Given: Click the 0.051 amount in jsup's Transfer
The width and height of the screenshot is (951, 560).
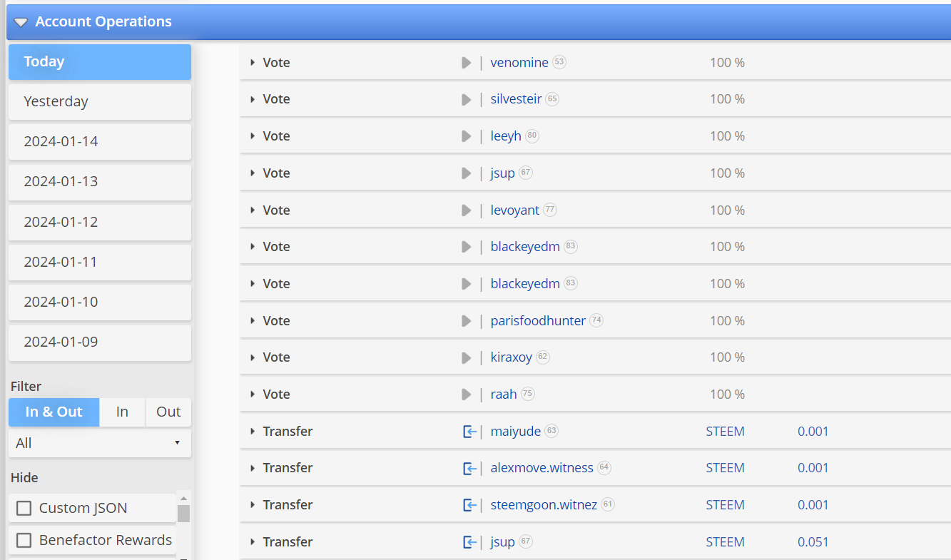Looking at the screenshot, I should [813, 542].
